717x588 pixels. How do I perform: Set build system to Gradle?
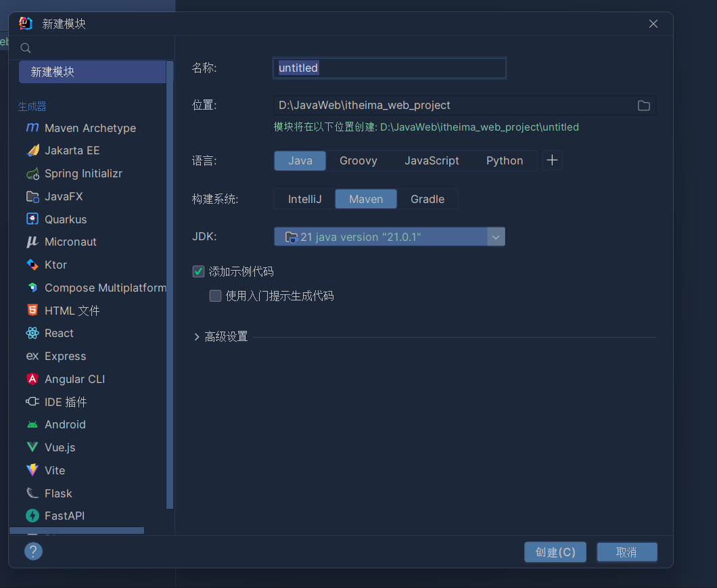427,199
